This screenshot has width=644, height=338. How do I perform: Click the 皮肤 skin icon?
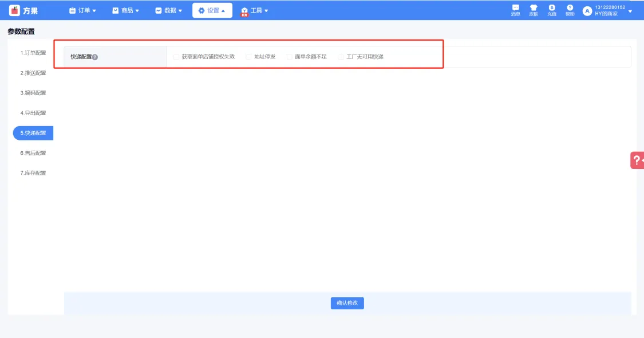pyautogui.click(x=534, y=8)
